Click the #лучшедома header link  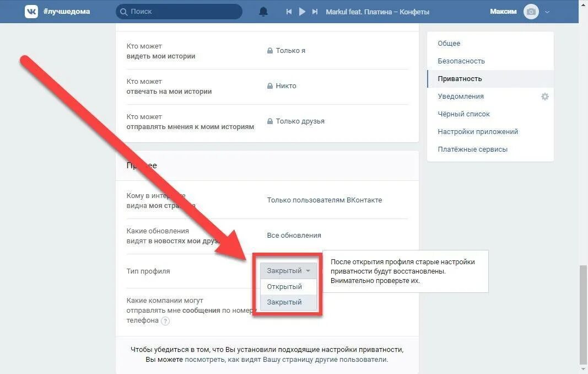67,11
